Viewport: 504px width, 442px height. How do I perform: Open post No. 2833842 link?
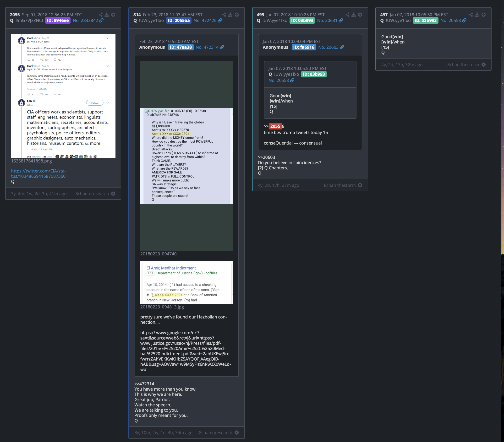point(85,21)
